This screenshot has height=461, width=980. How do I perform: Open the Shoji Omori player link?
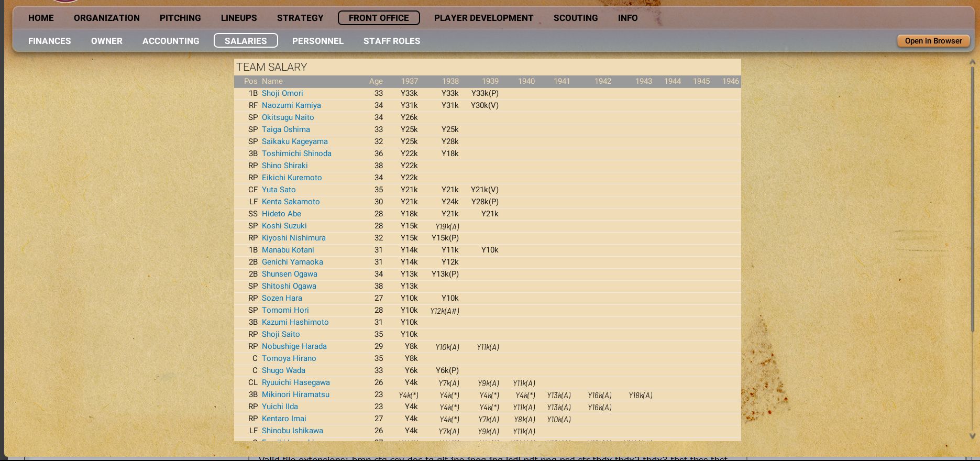[282, 93]
